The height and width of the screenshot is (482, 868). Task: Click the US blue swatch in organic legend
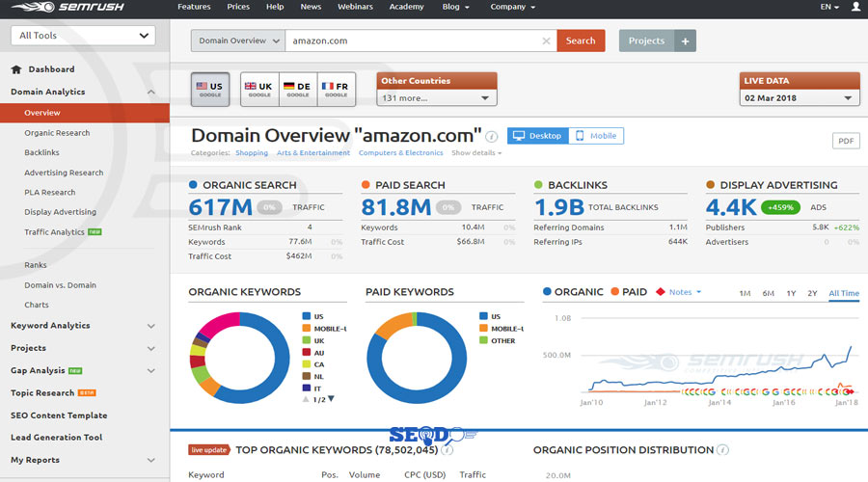(307, 316)
